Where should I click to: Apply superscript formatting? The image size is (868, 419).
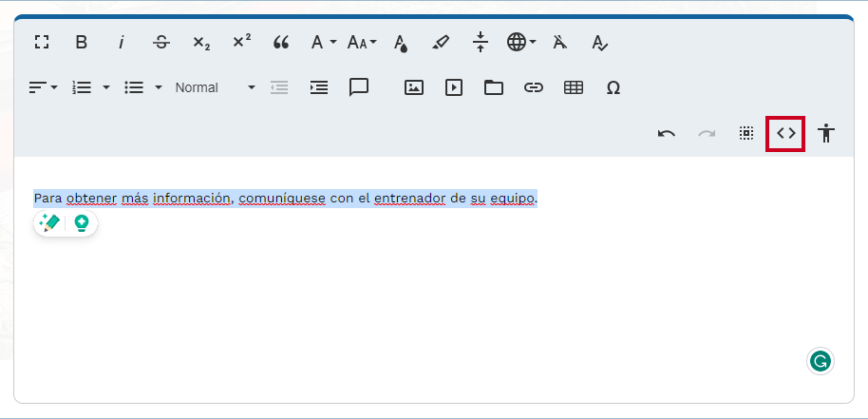(241, 42)
